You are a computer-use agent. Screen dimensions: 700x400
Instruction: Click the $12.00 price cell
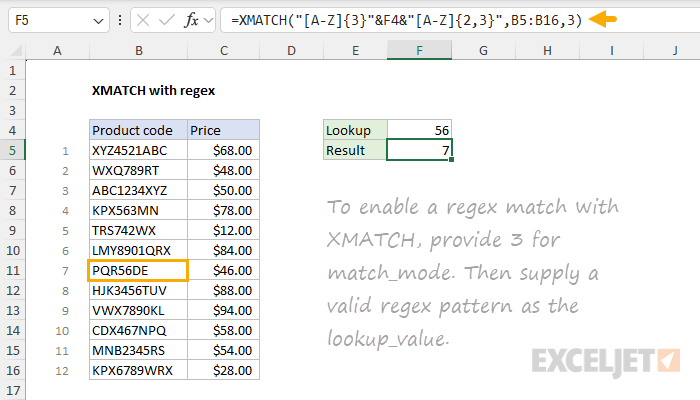tap(223, 230)
